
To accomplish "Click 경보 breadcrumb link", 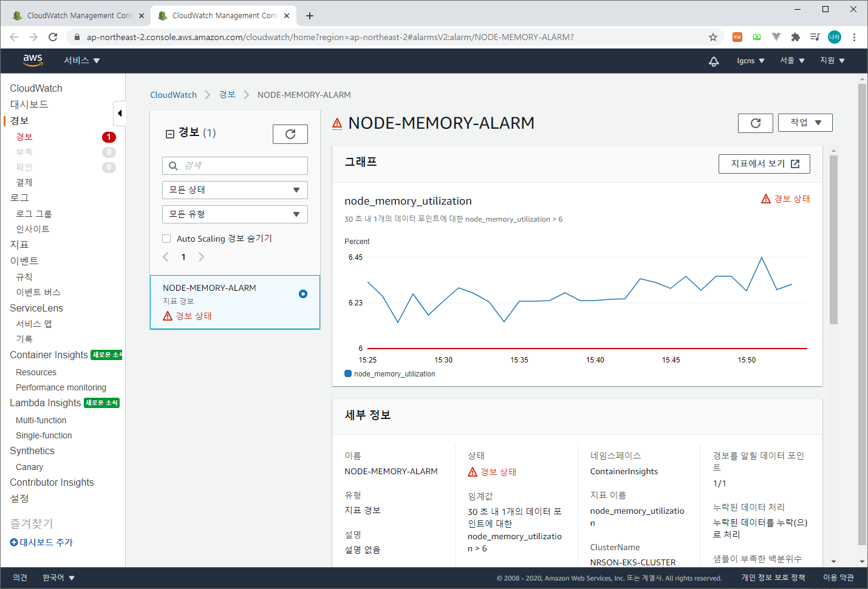I will pos(227,95).
